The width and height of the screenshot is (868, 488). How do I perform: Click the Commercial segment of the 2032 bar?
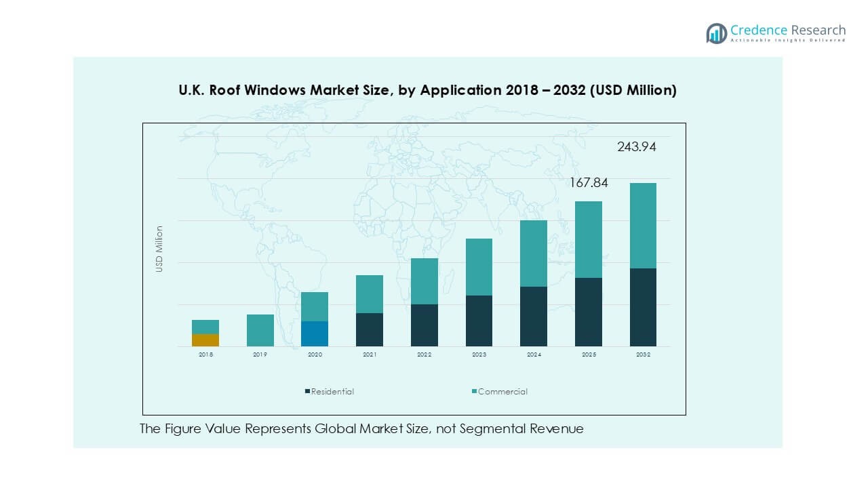(x=643, y=226)
